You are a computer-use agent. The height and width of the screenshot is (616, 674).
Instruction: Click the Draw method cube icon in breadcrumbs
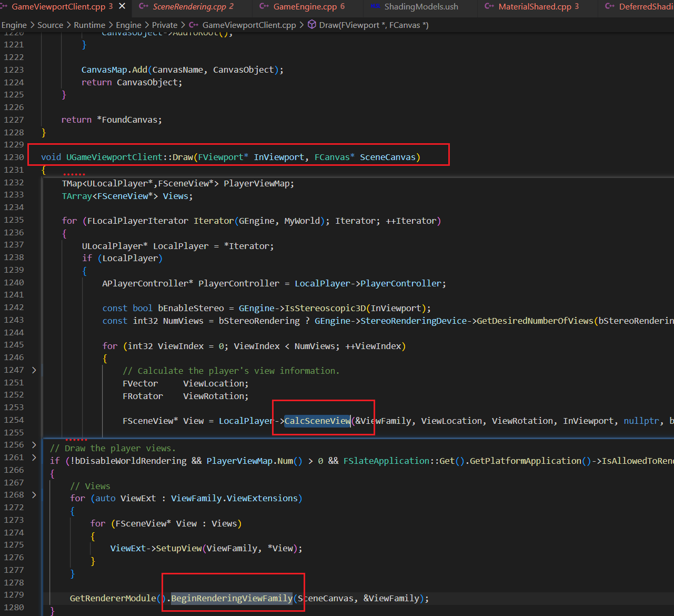[312, 25]
